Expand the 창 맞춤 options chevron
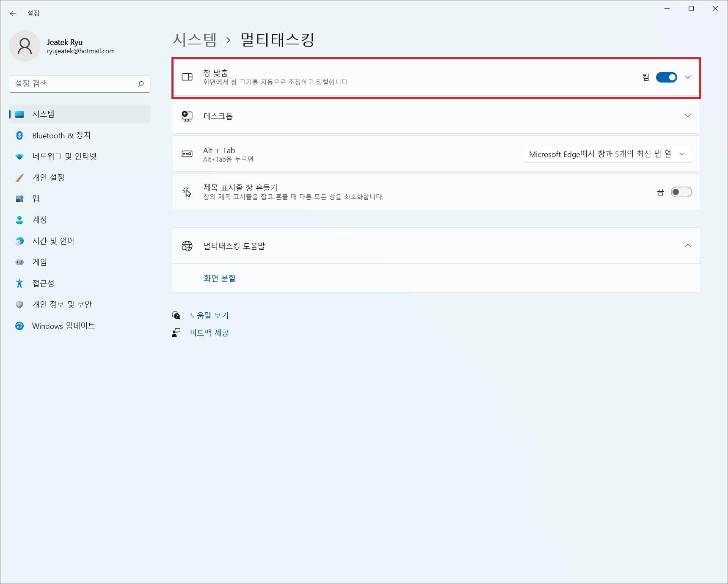This screenshot has height=584, width=728. [x=688, y=77]
